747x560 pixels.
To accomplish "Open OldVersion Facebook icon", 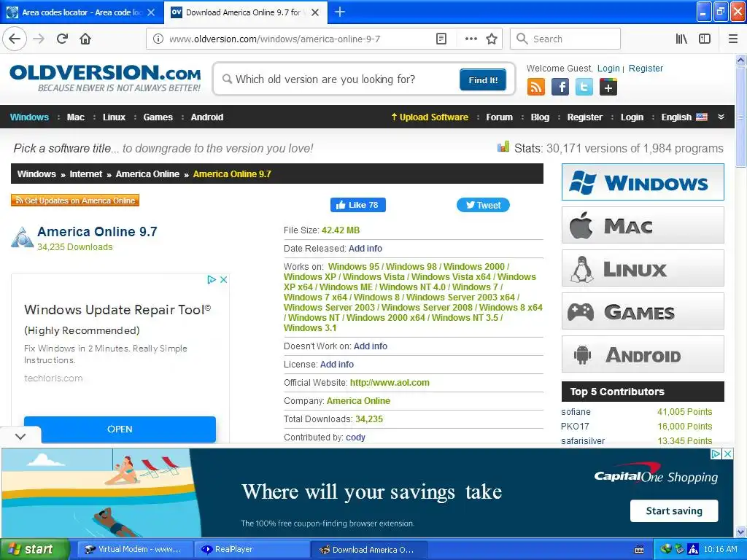I will [560, 87].
